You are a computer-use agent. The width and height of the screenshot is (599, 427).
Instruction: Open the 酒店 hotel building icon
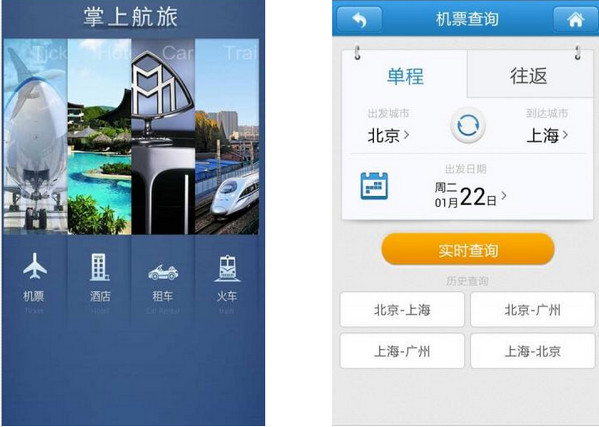point(99,267)
